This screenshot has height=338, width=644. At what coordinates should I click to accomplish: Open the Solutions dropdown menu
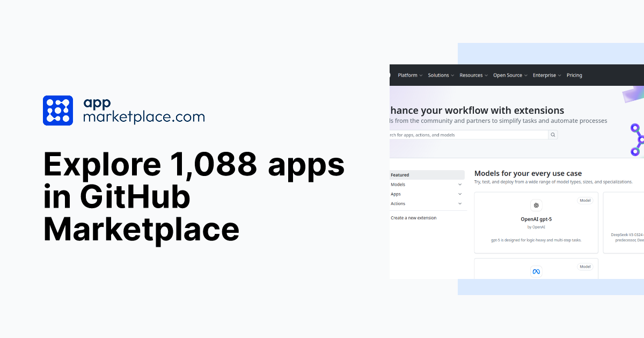(440, 75)
